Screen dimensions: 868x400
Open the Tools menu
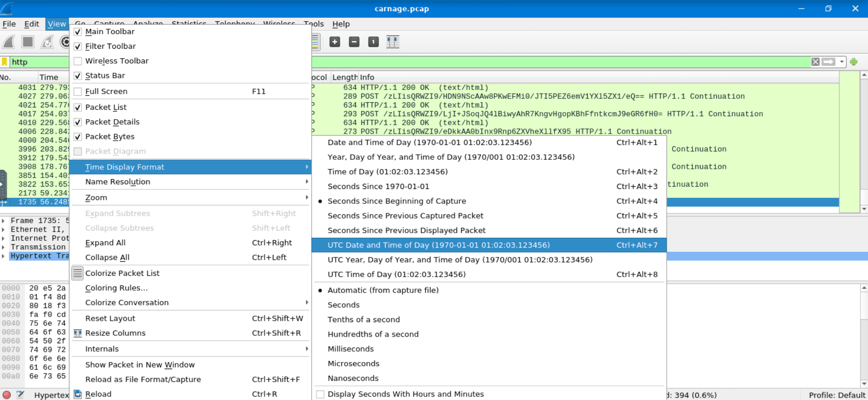[314, 24]
